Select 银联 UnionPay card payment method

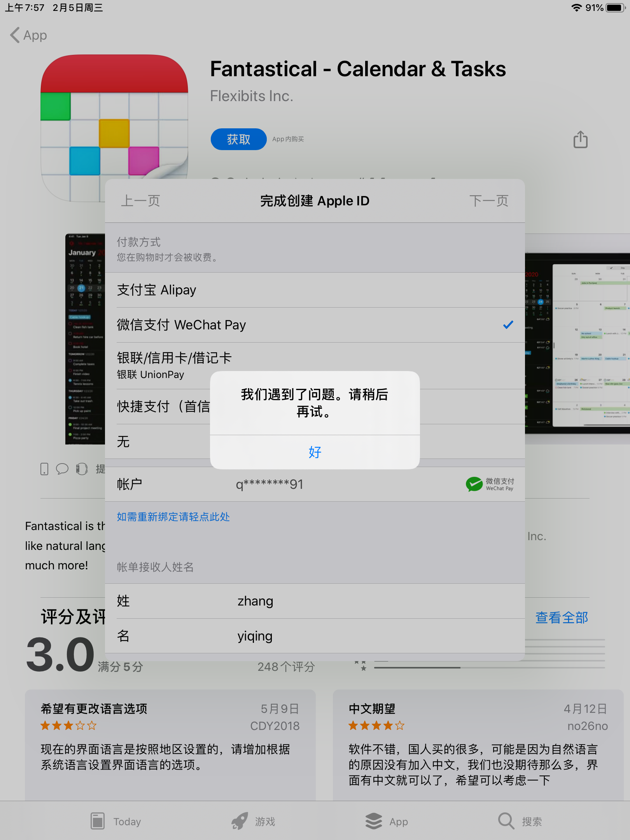pos(315,366)
